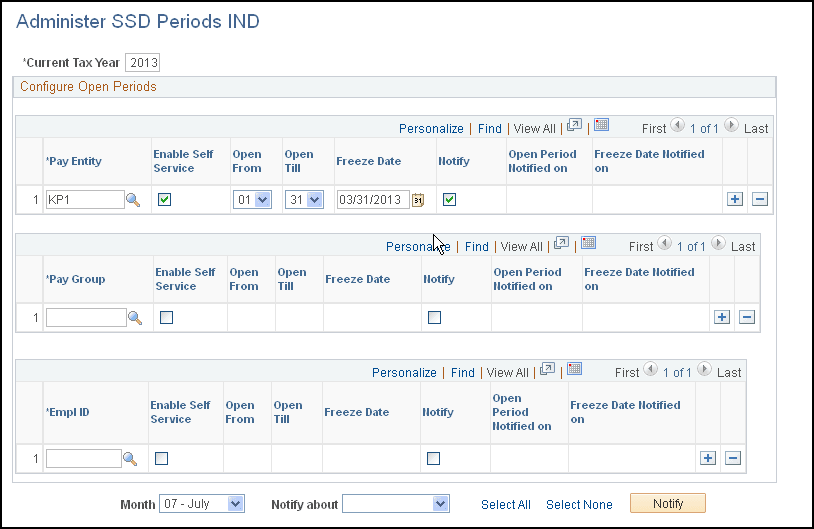Expand Open From dropdown showing 01
This screenshot has width=814, height=529.
point(252,199)
